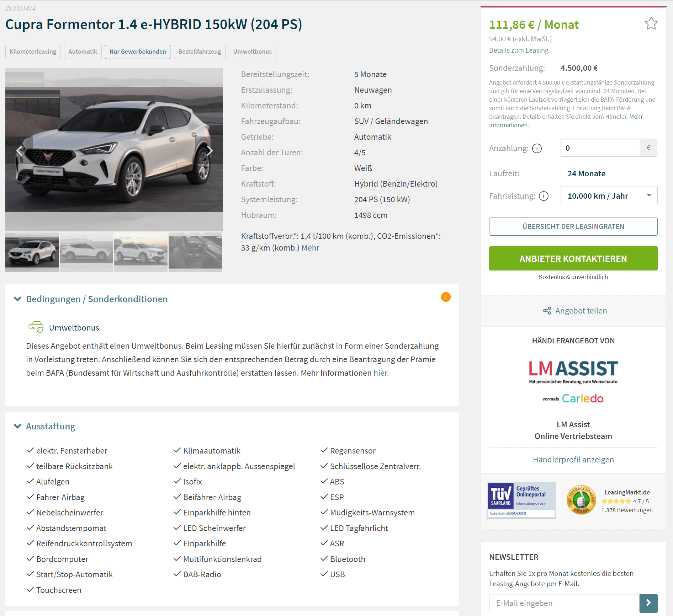Focus the E-Mail eingeben newsletter field
673x616 pixels.
coord(564,603)
